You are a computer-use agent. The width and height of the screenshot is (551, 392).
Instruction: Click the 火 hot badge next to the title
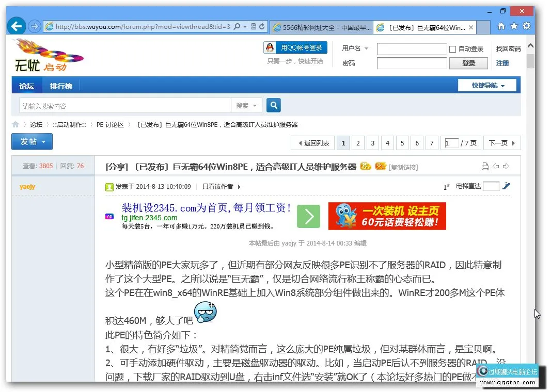380,166
